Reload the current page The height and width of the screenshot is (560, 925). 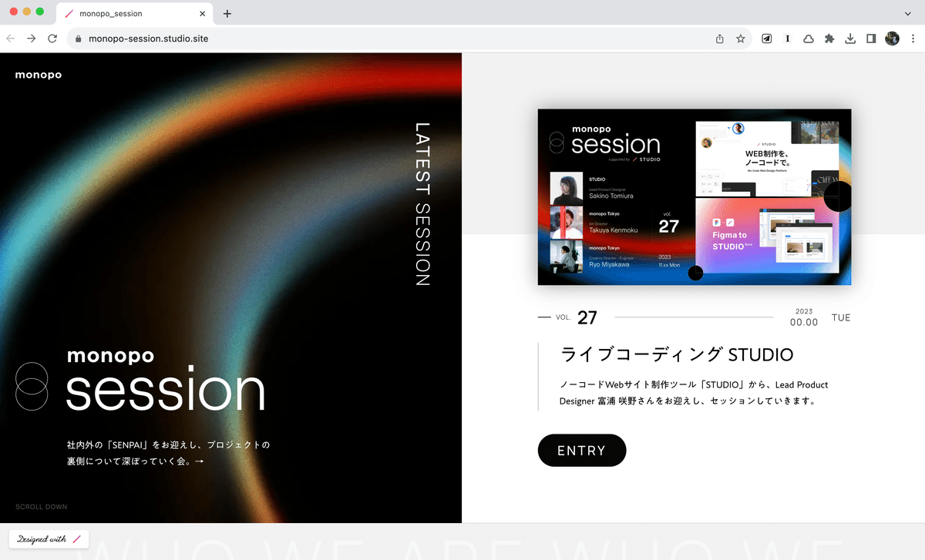coord(52,39)
